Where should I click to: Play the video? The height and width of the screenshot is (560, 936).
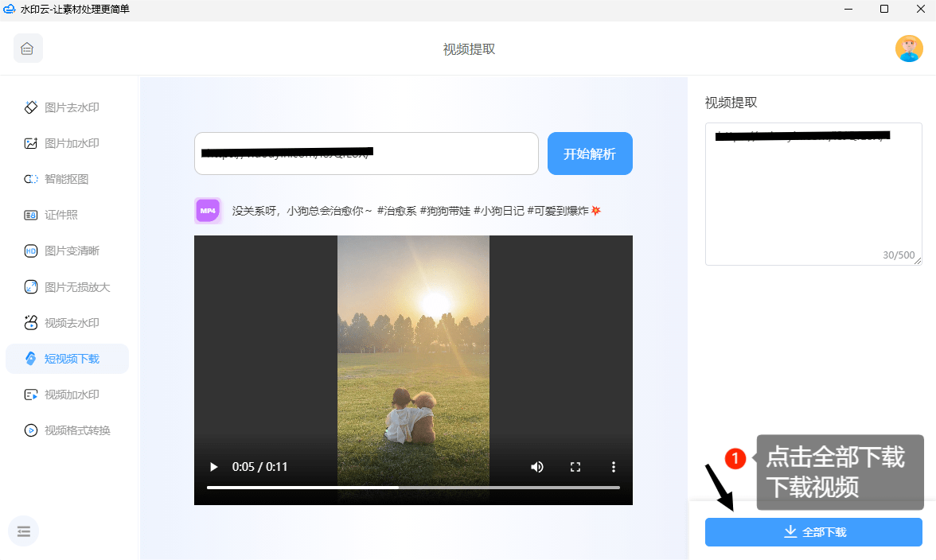[213, 467]
